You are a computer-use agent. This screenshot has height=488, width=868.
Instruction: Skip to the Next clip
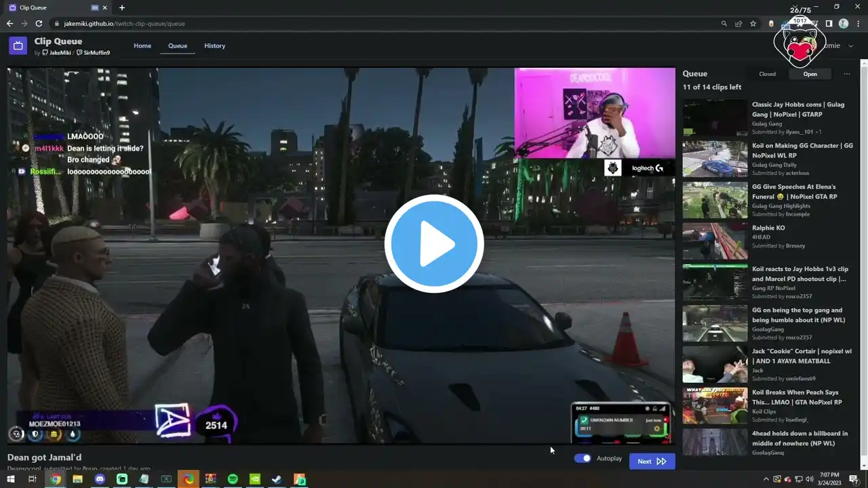[x=652, y=462]
